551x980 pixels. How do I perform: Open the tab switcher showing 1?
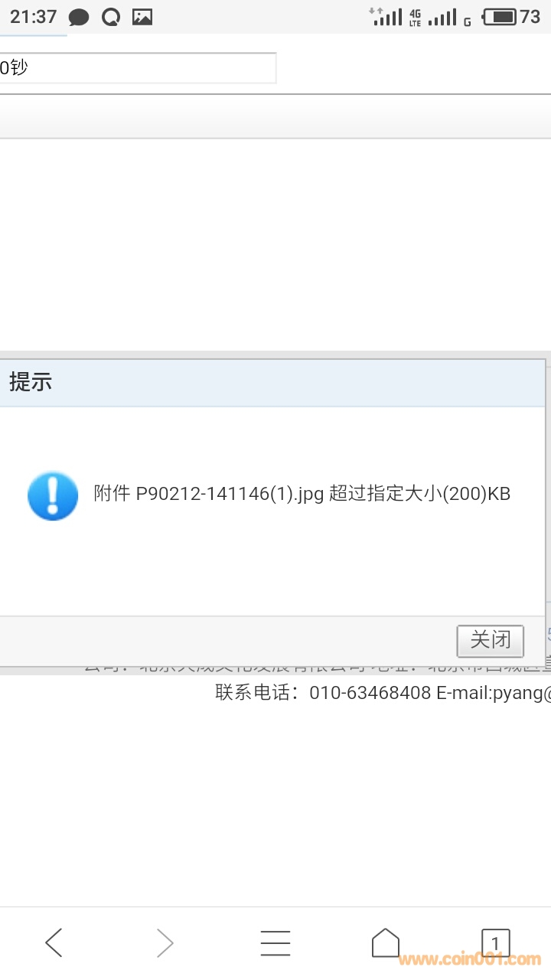[495, 942]
